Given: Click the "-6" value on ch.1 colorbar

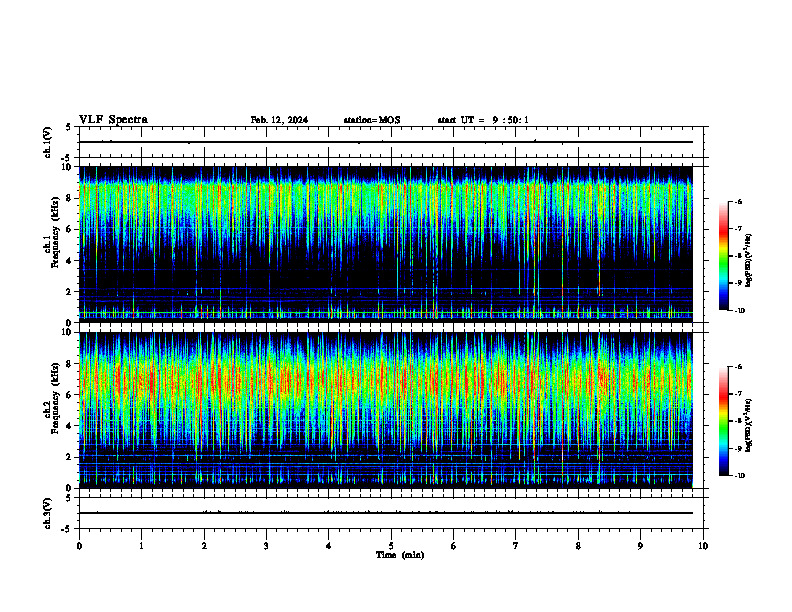Looking at the screenshot, I should point(739,201).
